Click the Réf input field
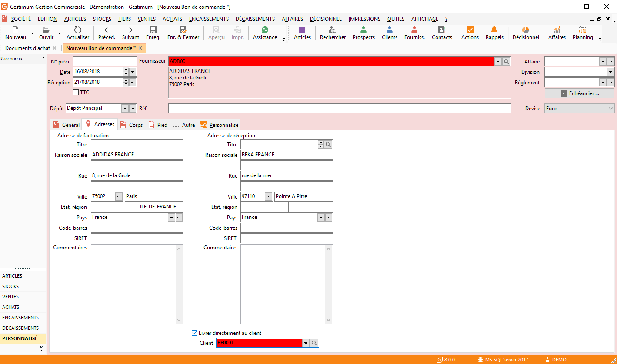This screenshot has width=617, height=364. pos(340,109)
